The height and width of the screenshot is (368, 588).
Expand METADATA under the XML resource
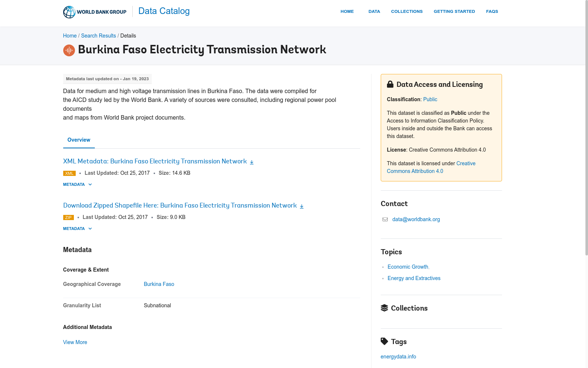tap(78, 184)
